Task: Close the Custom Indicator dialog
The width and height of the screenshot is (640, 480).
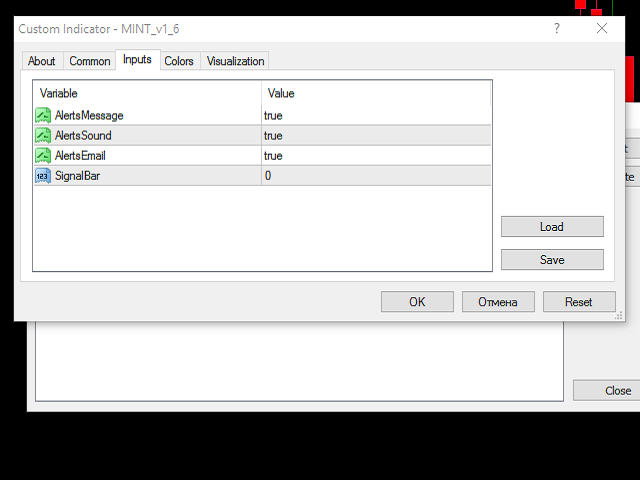Action: click(x=602, y=28)
